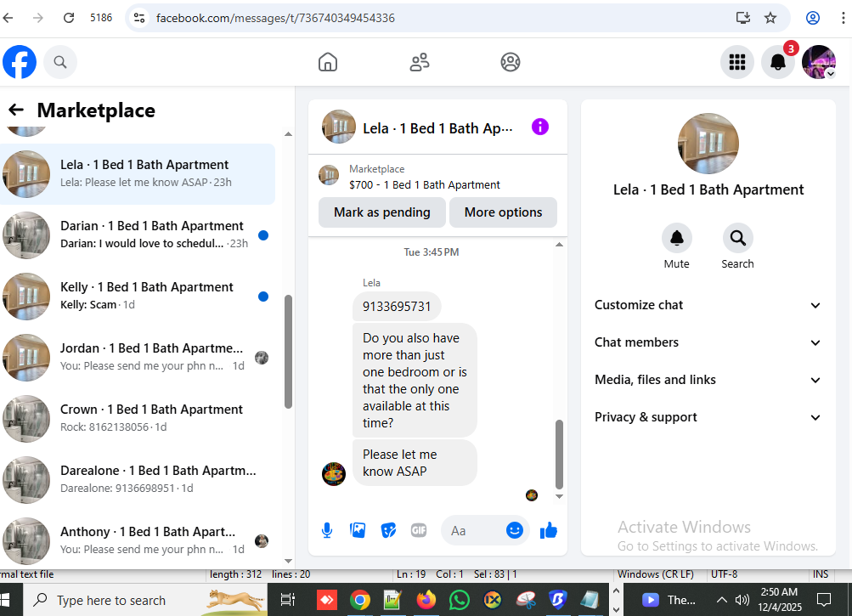The image size is (852, 616).
Task: Click the volume speaker tray icon
Action: (742, 600)
